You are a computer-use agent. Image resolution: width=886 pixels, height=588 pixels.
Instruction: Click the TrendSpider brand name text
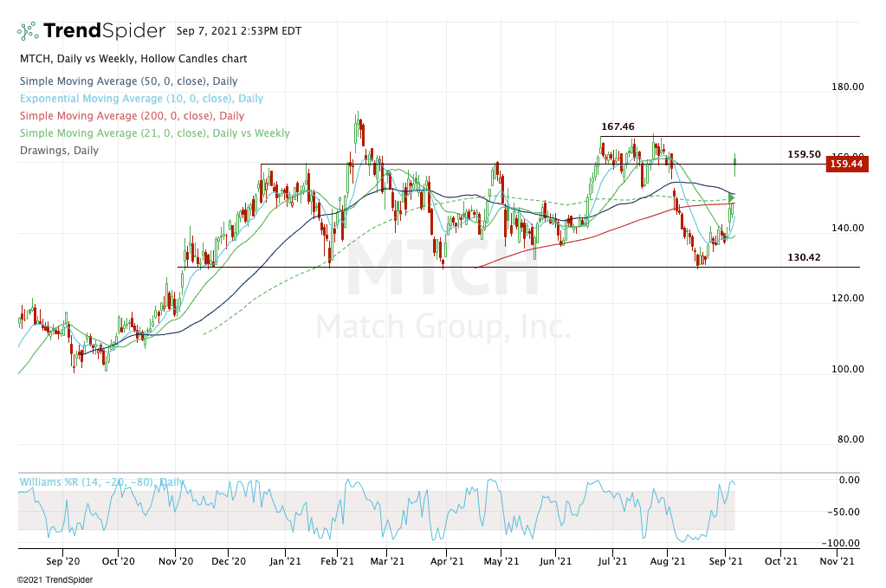point(105,30)
